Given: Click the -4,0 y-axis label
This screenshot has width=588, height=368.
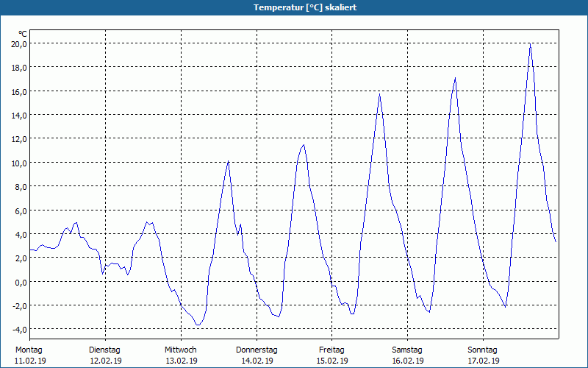Looking at the screenshot, I should (x=20, y=330).
